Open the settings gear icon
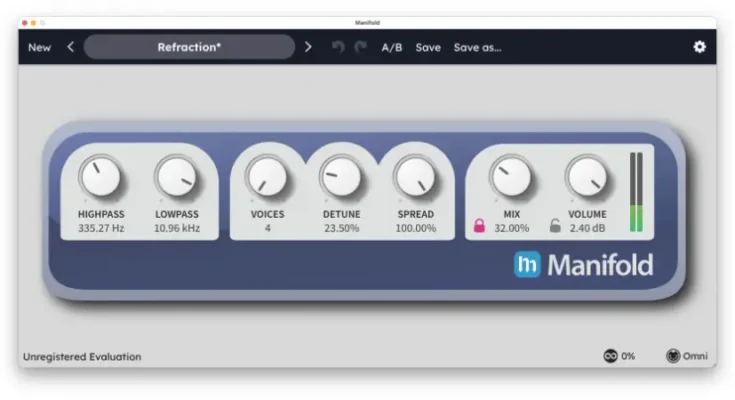This screenshot has height=400, width=735. point(699,47)
